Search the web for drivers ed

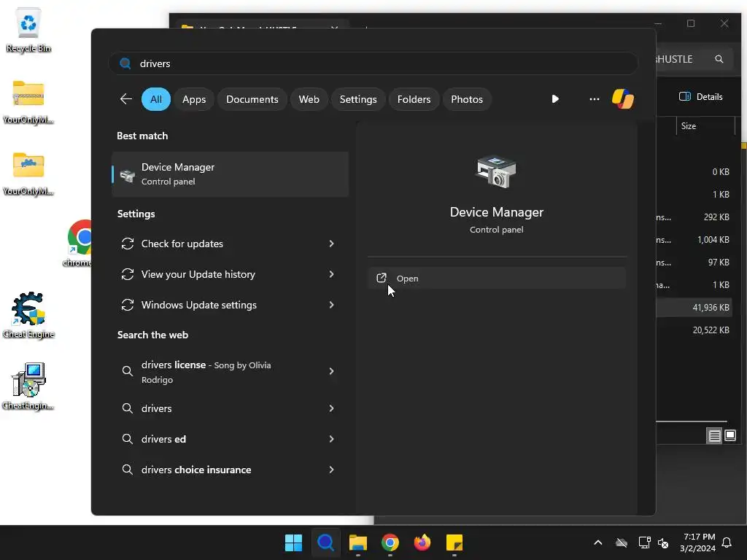coord(230,439)
